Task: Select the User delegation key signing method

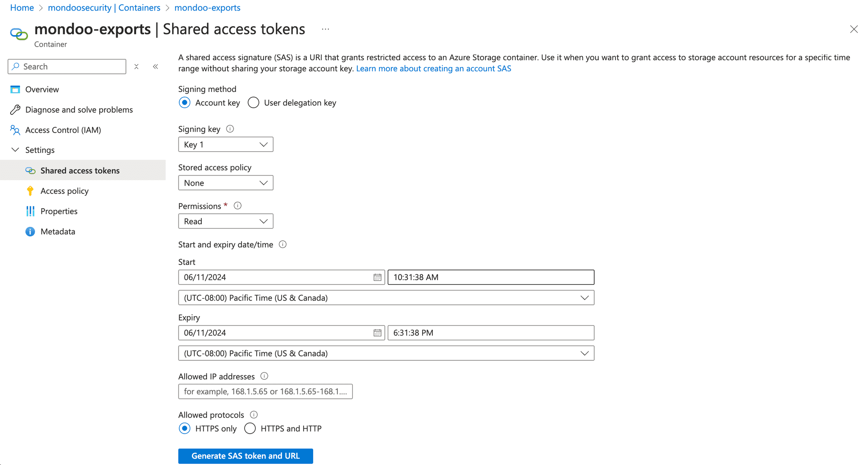Action: [253, 103]
